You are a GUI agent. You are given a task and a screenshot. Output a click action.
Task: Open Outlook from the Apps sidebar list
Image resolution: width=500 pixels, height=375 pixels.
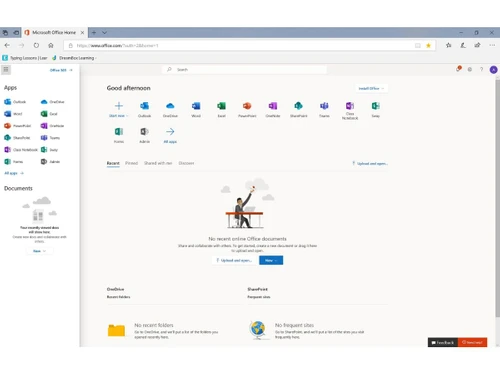click(15, 102)
